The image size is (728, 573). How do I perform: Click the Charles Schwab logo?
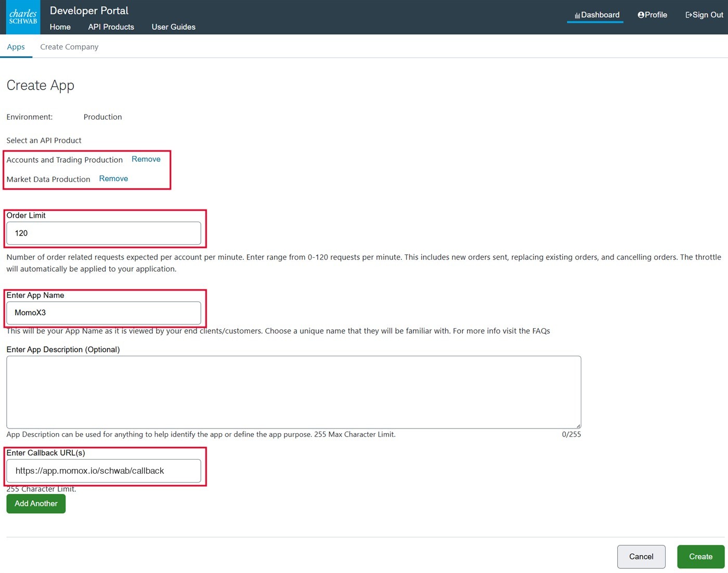point(23,17)
